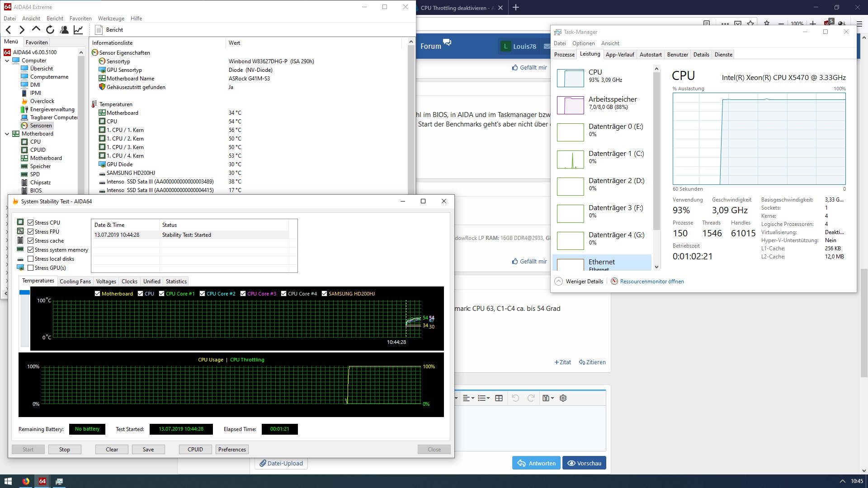This screenshot has width=868, height=488.
Task: Open the Chipsatz tree entry
Action: [x=40, y=183]
